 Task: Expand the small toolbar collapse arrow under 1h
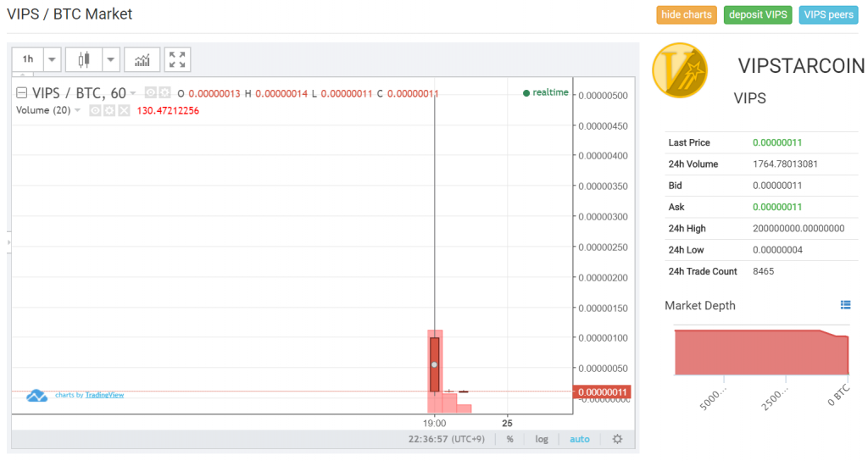23,74
